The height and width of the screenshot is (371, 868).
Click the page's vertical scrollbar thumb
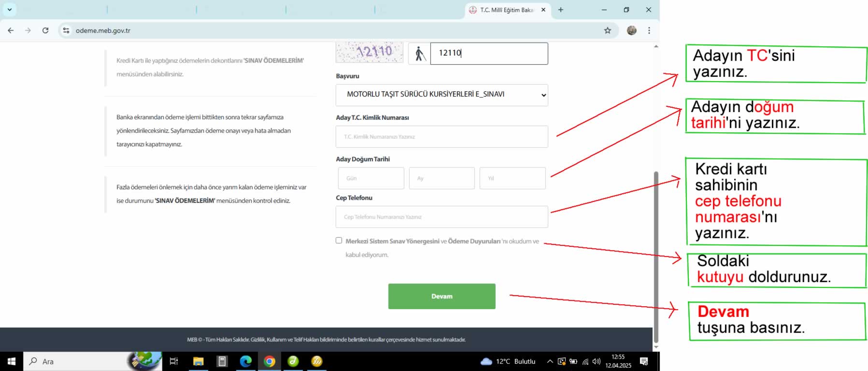[x=655, y=256]
